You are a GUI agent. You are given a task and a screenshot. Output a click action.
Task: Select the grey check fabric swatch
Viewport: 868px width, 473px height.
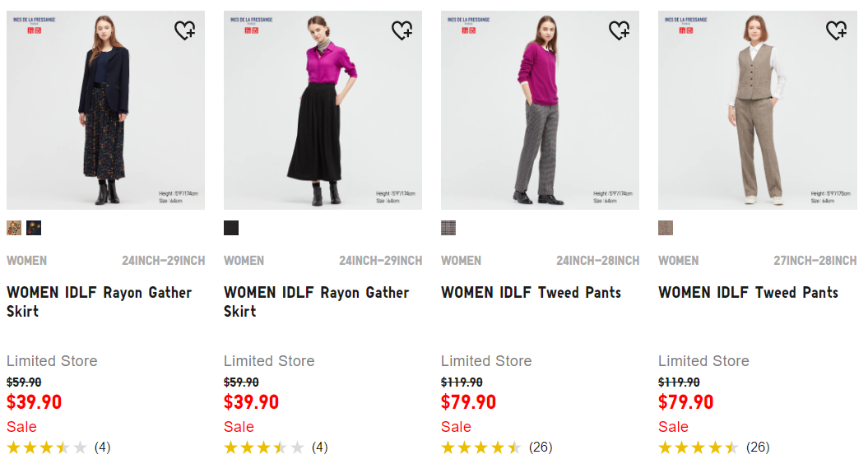click(448, 228)
